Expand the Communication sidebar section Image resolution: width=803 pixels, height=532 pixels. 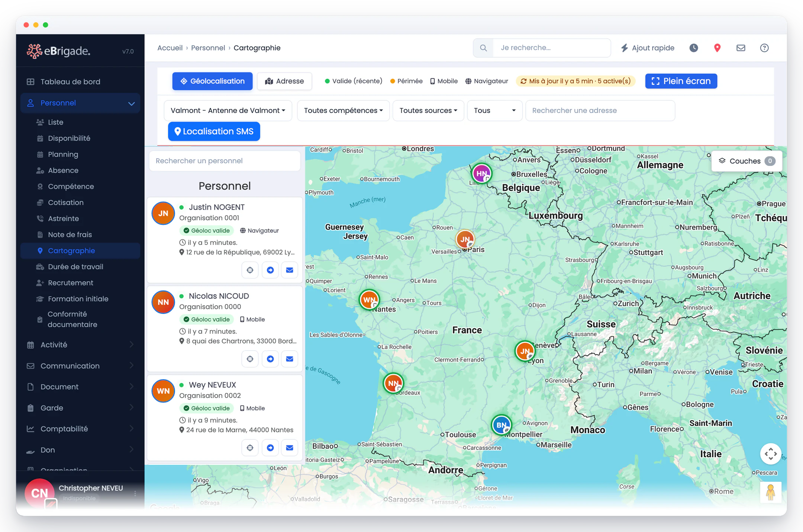80,366
